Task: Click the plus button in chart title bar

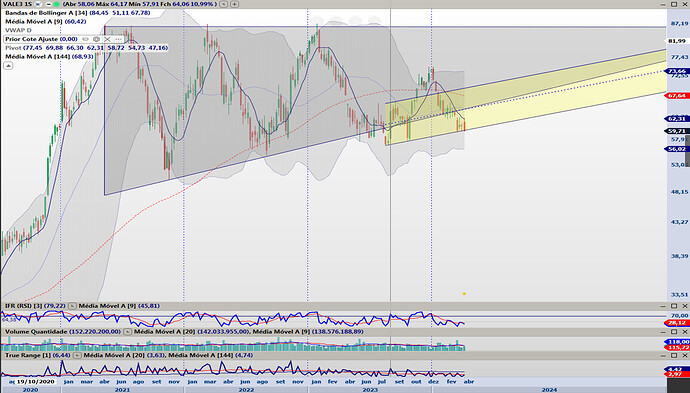Action: coord(235,4)
